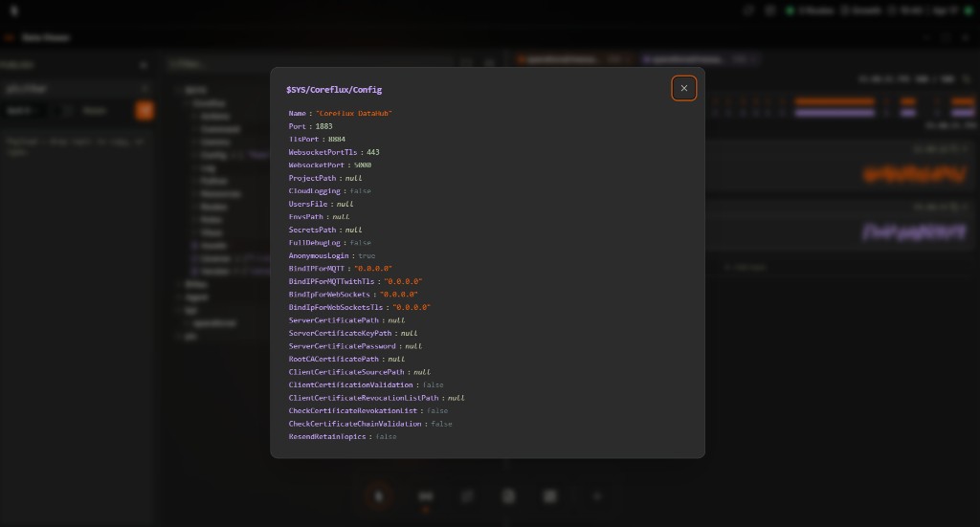980x527 pixels.
Task: Select the UsersFile null line
Action: point(321,204)
